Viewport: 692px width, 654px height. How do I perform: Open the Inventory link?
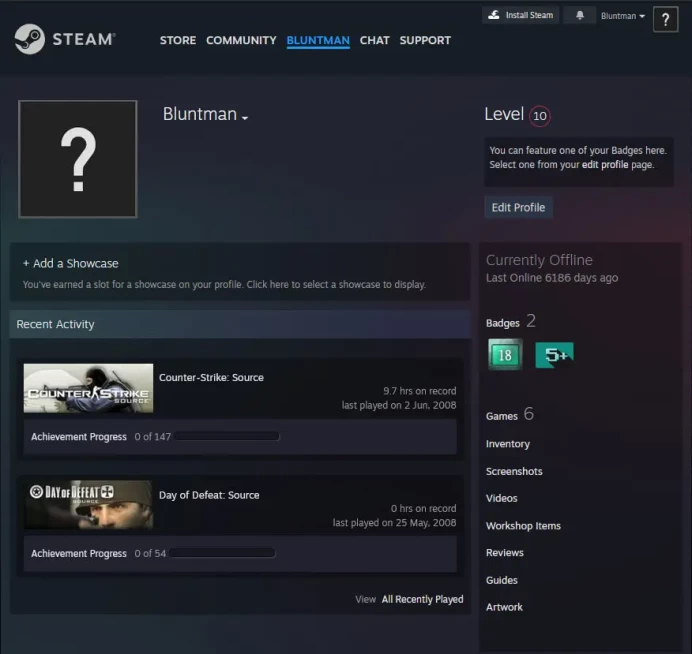[508, 444]
